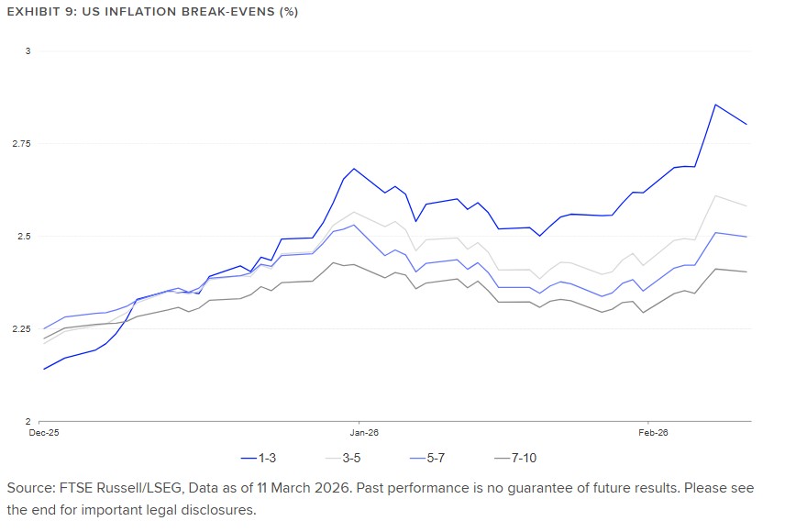Click the 2 value at the y-axis bottom
This screenshot has width=785, height=532.
pyautogui.click(x=28, y=421)
